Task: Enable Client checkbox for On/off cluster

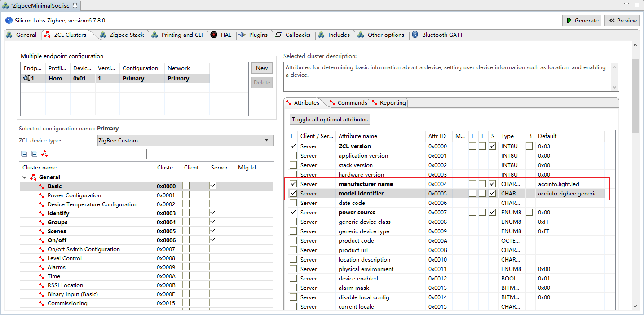Action: [x=186, y=240]
